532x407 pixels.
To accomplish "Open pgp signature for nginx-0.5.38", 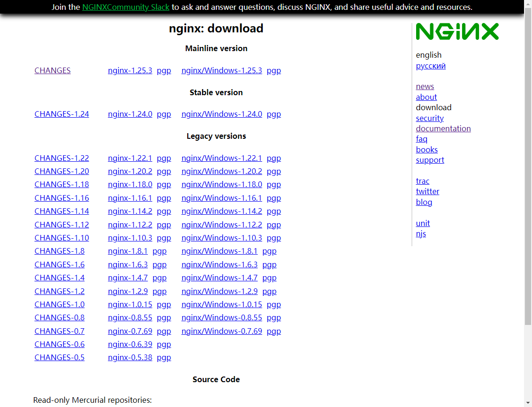I will click(x=164, y=358).
